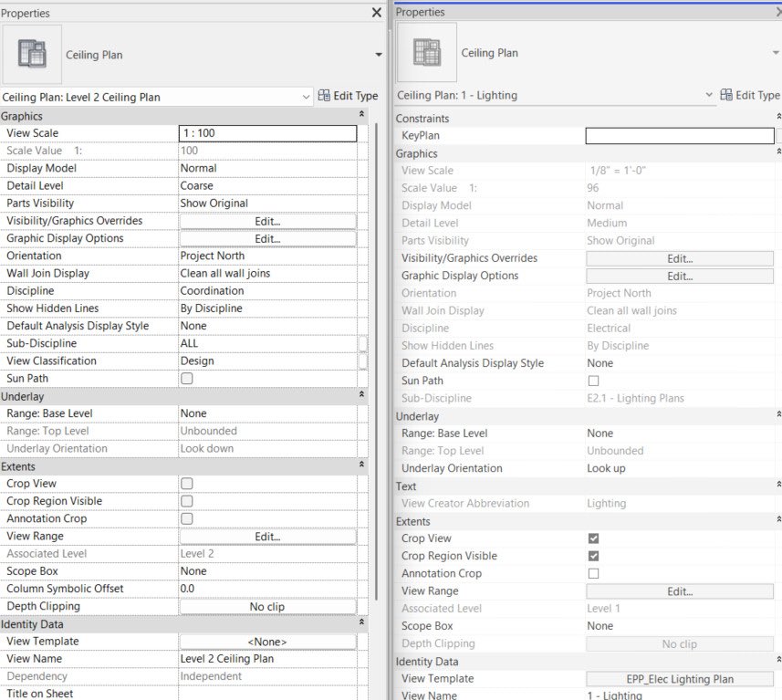Click View Name value Level 2 Ceiling Plan
This screenshot has height=700, width=782.
[x=268, y=659]
